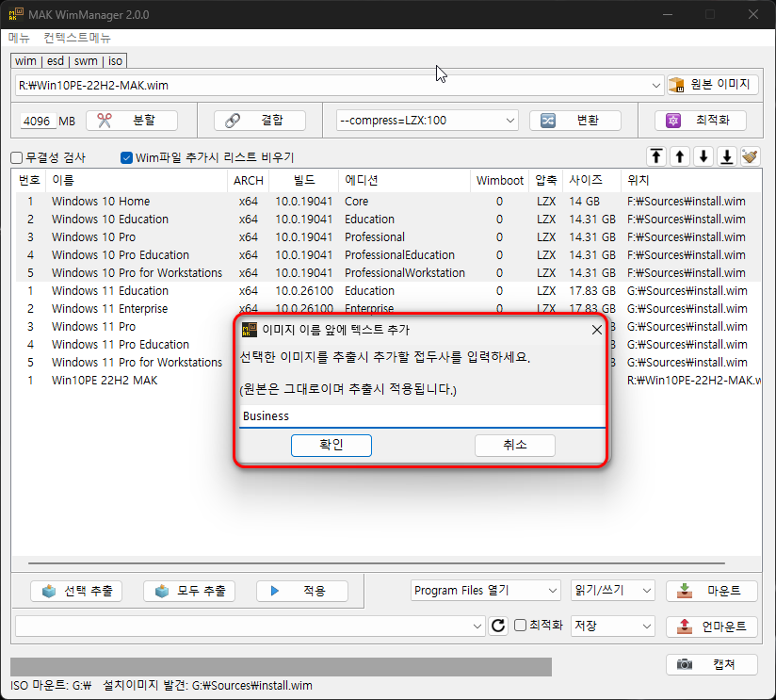Click the 에디션 column header
776x700 pixels.
[404, 181]
